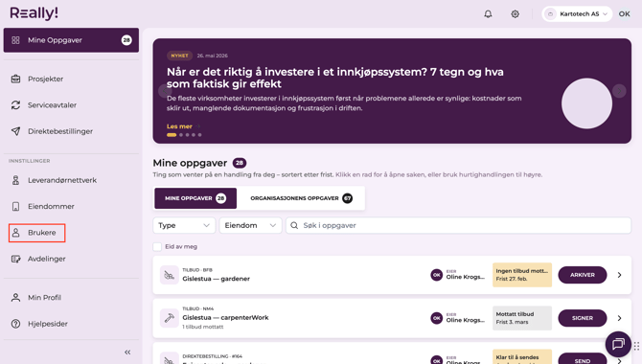Click the round banner image

coord(586,103)
